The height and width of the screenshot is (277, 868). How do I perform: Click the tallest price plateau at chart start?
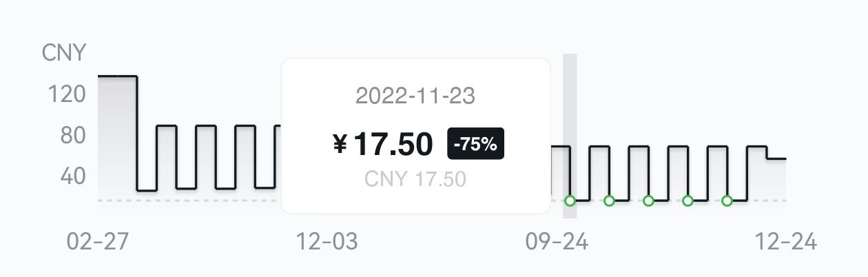tap(117, 76)
